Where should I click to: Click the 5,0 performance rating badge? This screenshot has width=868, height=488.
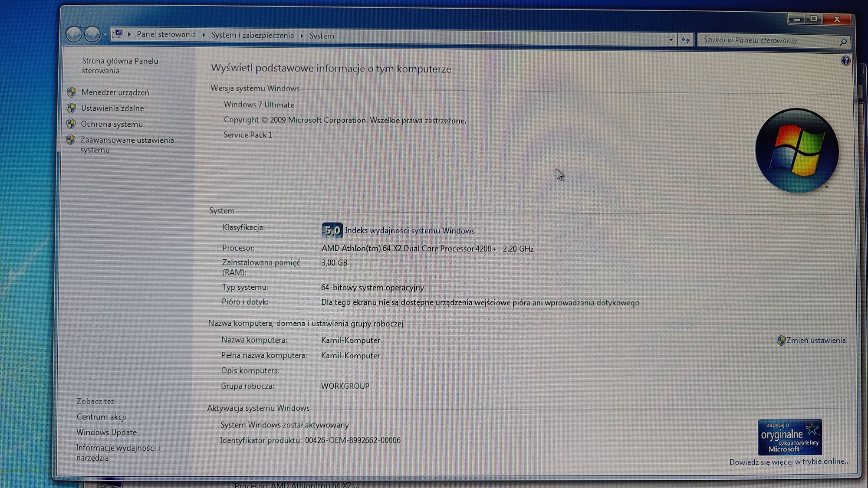[332, 230]
